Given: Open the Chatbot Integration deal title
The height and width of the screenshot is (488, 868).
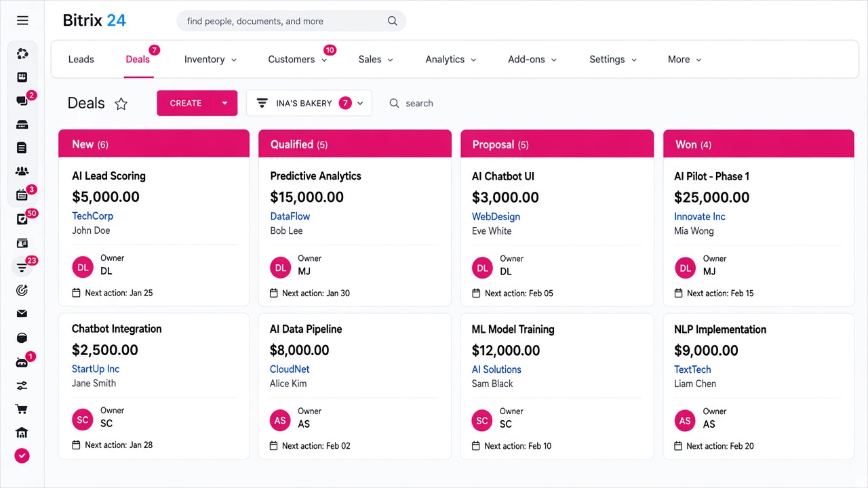Looking at the screenshot, I should (117, 329).
